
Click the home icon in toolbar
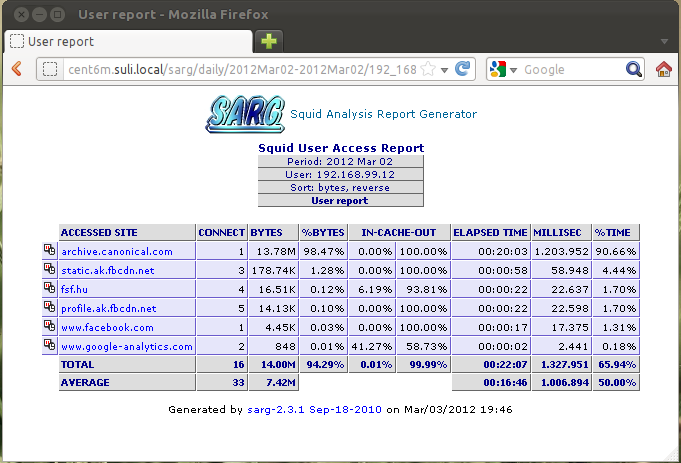[x=664, y=69]
